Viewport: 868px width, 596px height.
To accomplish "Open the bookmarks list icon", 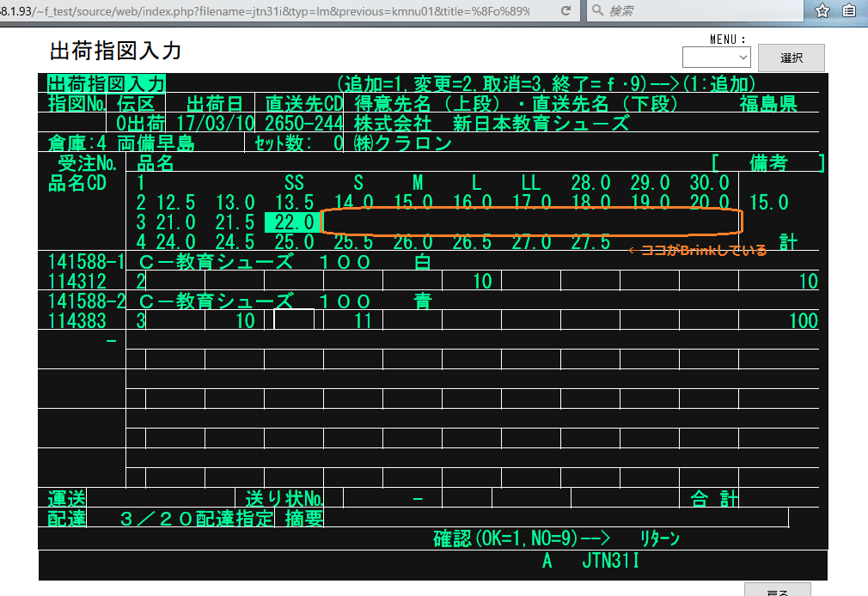I will (849, 11).
